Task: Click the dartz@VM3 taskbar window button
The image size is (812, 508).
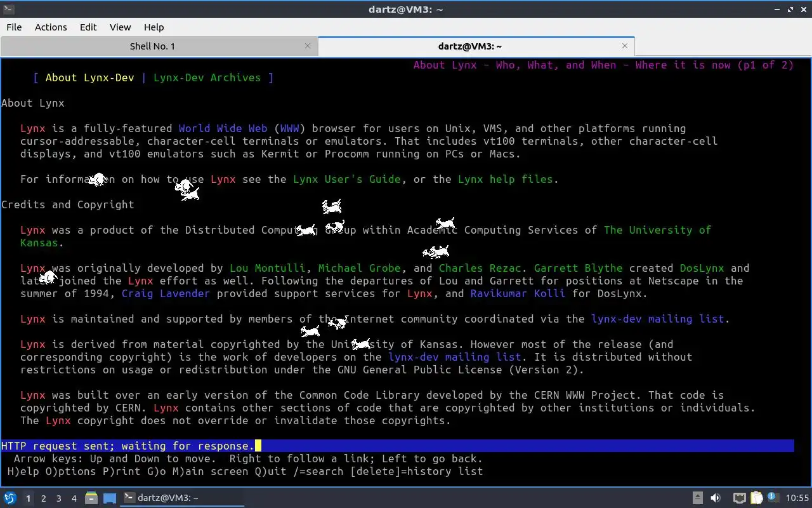Action: pos(182,498)
